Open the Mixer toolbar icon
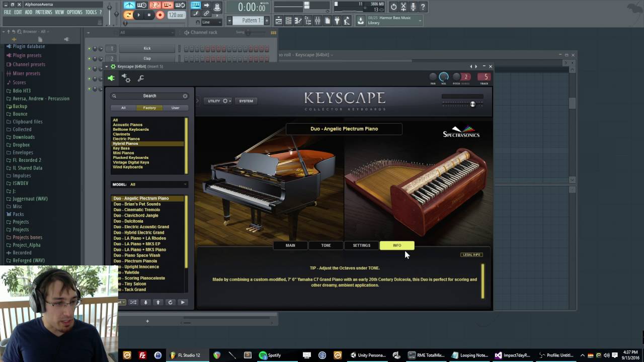 317,21
